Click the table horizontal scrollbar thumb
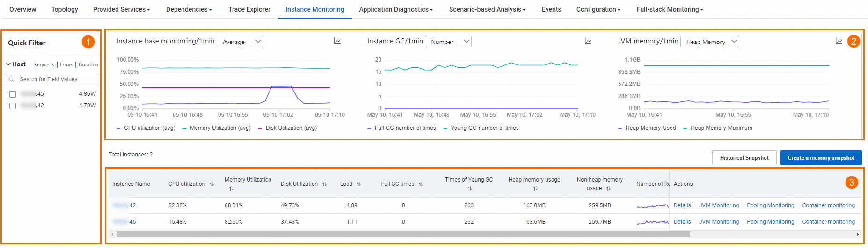The width and height of the screenshot is (868, 248). 403,234
